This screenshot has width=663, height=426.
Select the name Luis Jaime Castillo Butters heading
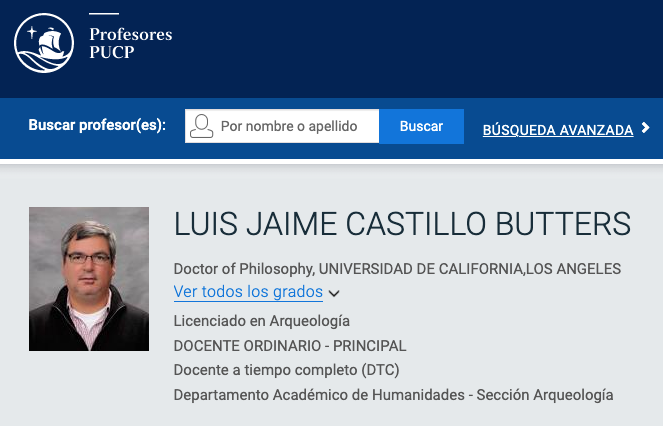(x=402, y=224)
